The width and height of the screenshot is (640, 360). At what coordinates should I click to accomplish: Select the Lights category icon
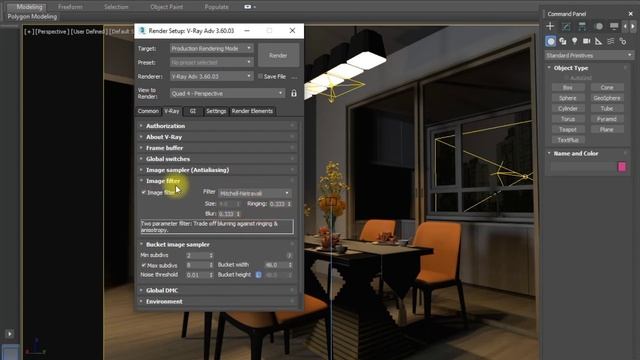tap(575, 41)
